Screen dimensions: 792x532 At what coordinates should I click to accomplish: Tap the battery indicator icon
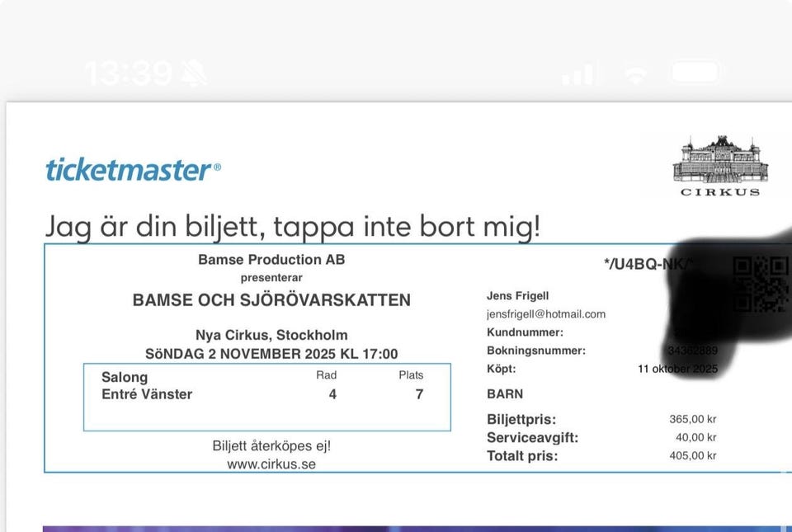[695, 73]
